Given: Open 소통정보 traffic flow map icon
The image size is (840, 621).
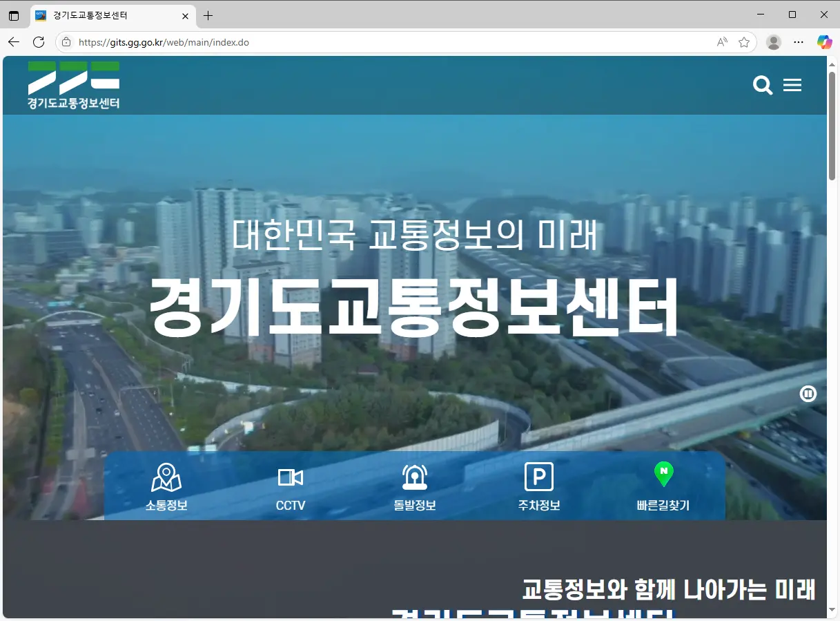Looking at the screenshot, I should point(166,477).
